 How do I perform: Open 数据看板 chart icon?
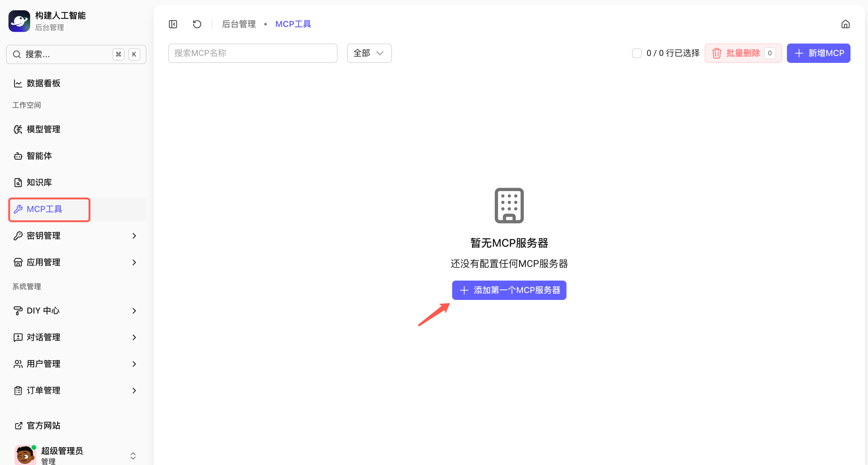pos(18,83)
